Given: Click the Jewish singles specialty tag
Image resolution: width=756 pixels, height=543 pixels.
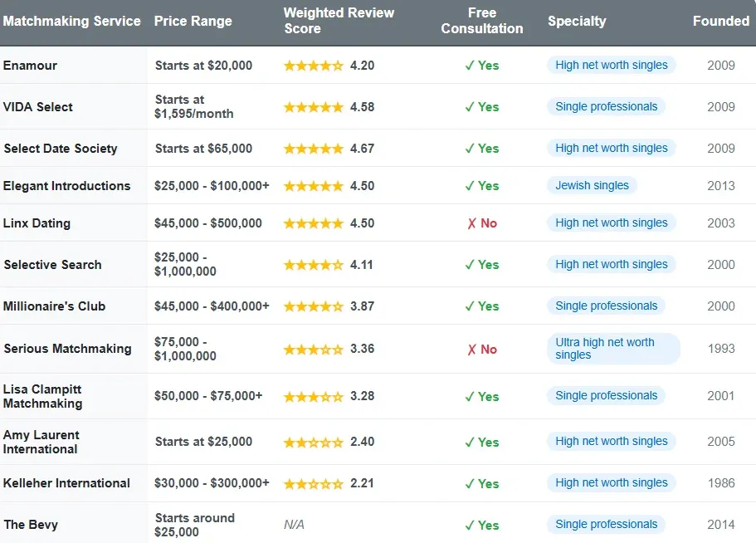Looking at the screenshot, I should 592,185.
